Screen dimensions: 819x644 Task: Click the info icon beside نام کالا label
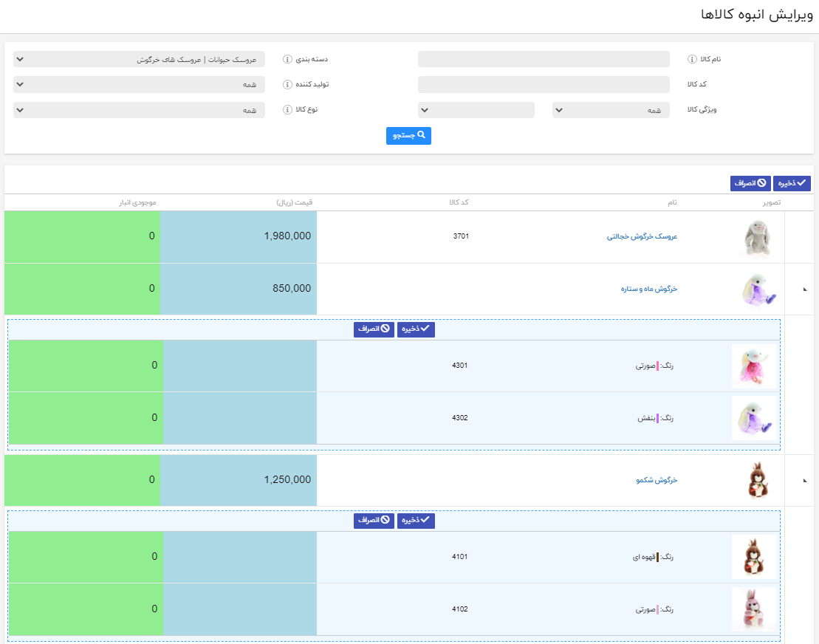[x=693, y=60]
